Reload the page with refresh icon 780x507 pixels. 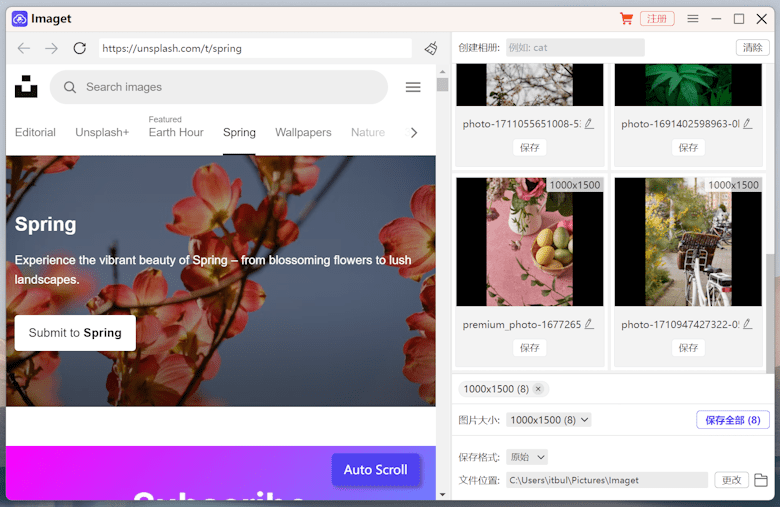(80, 48)
